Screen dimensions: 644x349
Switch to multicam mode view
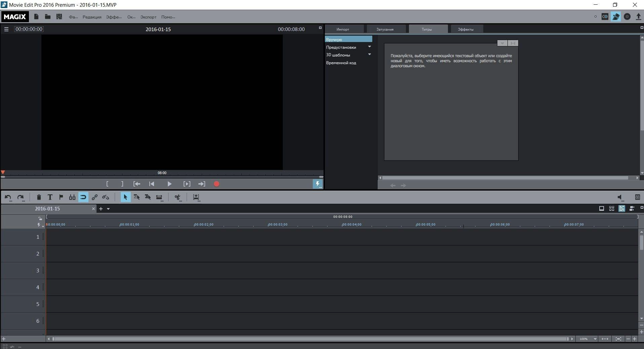[632, 208]
